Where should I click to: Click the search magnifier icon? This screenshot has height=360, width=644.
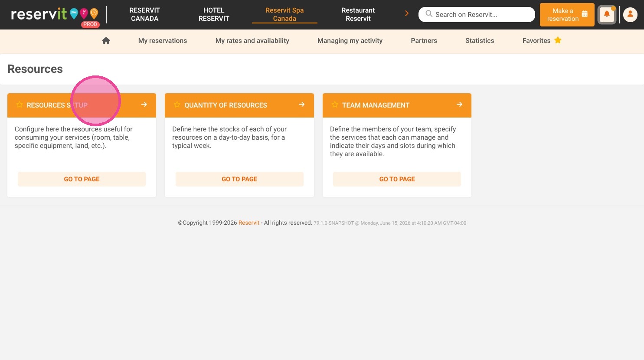pos(429,14)
